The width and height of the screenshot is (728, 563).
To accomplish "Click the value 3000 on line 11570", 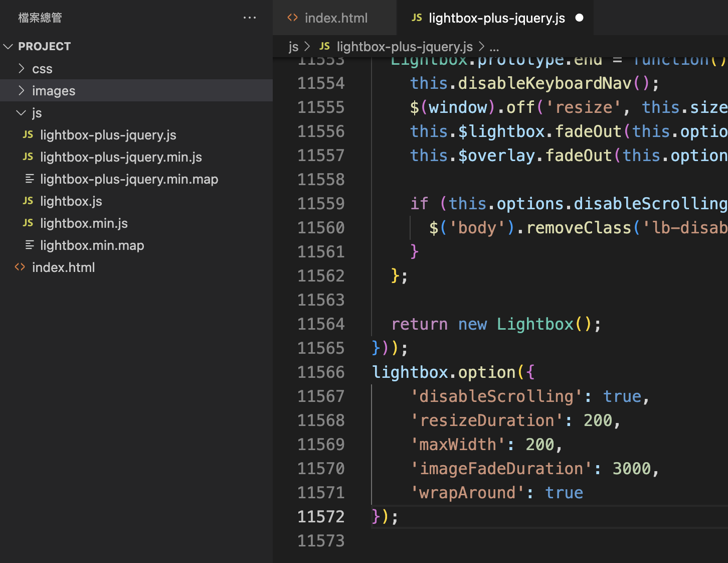I will pyautogui.click(x=632, y=469).
